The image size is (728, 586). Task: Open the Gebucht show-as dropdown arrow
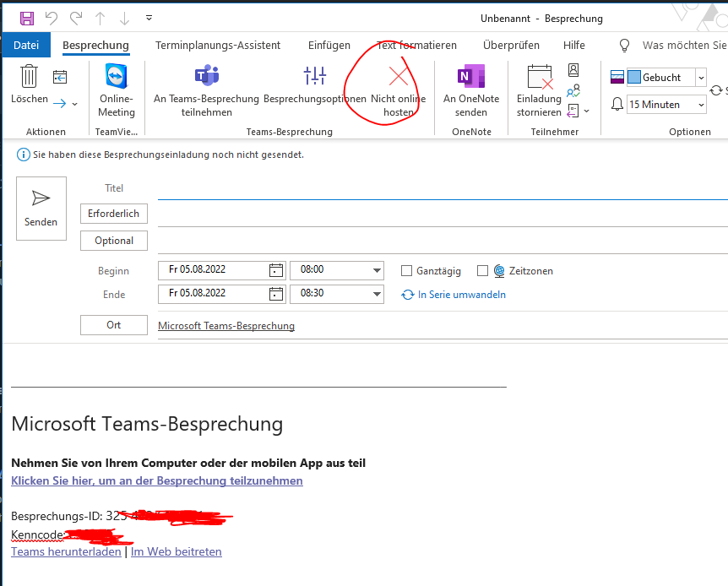(701, 78)
